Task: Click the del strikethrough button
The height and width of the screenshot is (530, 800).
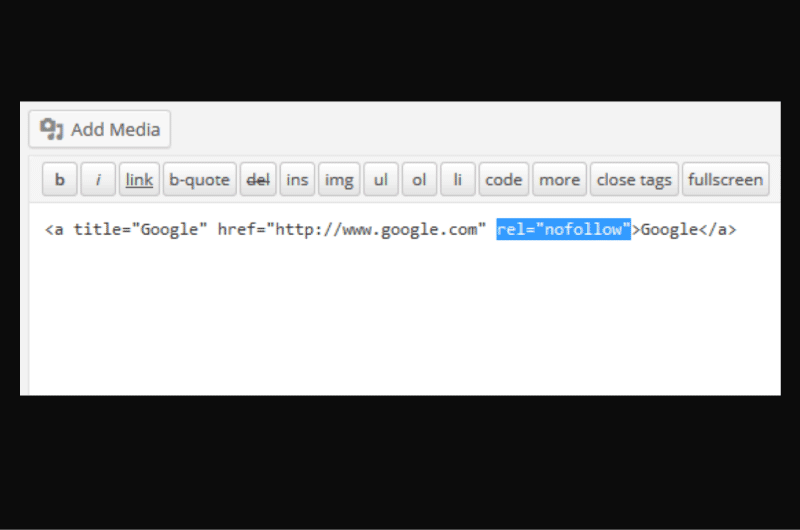Action: coord(258,180)
